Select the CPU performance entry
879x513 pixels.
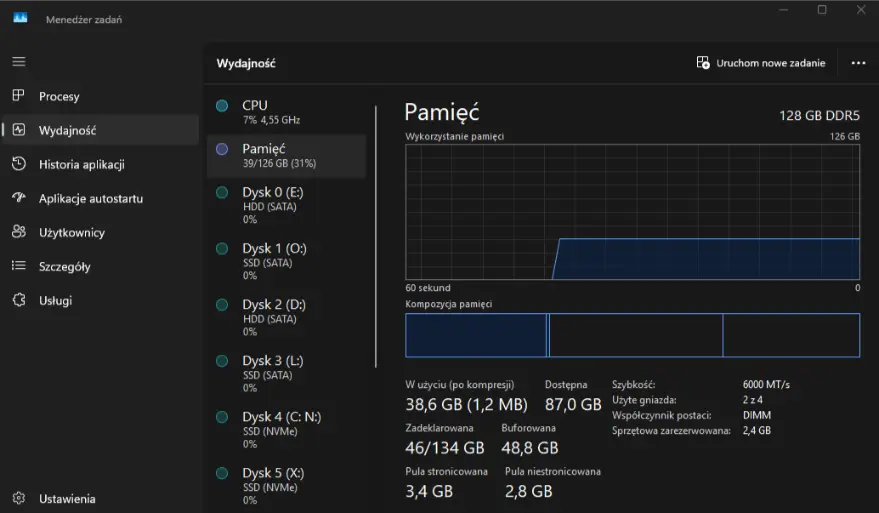coord(286,112)
